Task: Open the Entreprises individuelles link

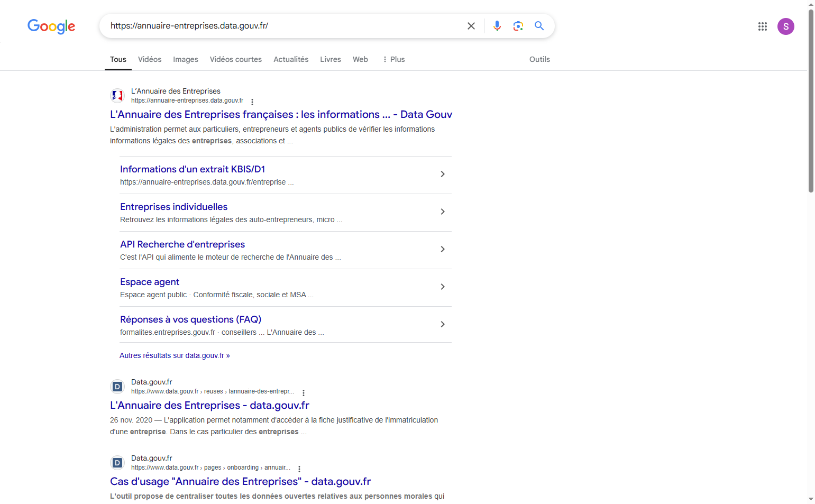Action: point(173,207)
